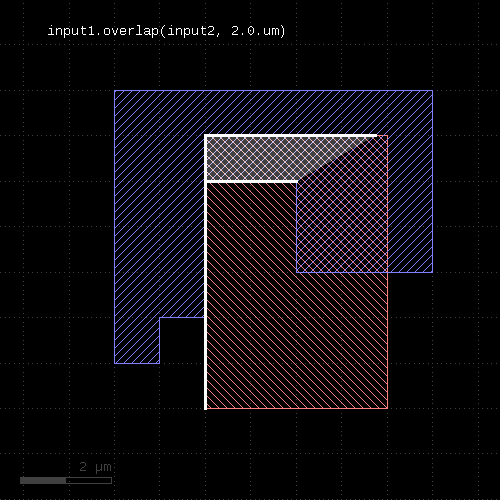This screenshot has width=500, height=500.
Task: Click the black notch beside the blue foot
Action: [x=182, y=341]
